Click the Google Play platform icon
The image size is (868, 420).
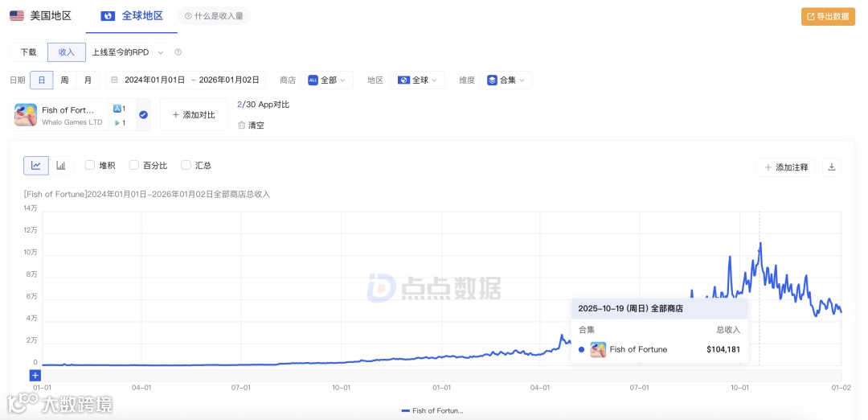pyautogui.click(x=117, y=122)
